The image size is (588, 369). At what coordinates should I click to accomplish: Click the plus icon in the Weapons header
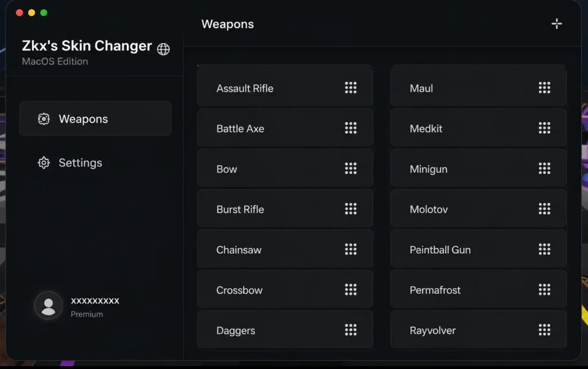[556, 24]
